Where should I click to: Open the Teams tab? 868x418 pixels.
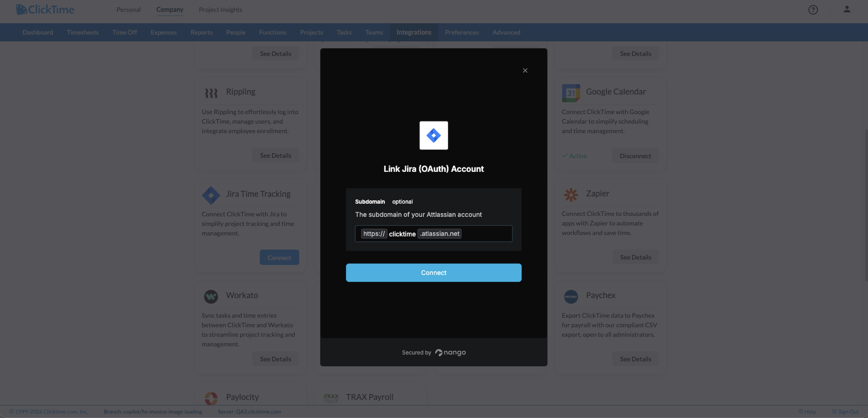point(374,32)
